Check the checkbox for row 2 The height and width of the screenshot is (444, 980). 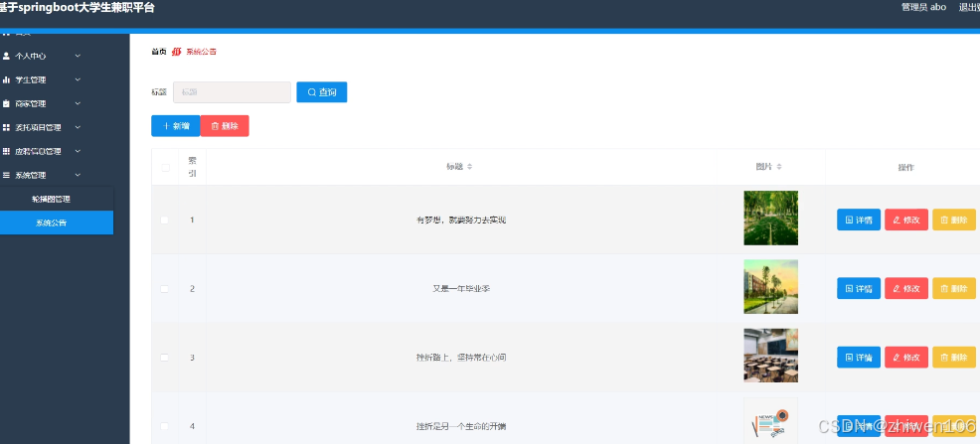point(165,288)
